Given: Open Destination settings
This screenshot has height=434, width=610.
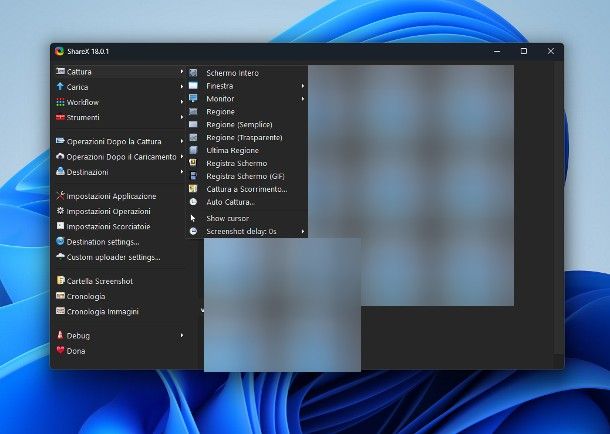Looking at the screenshot, I should click(x=103, y=242).
